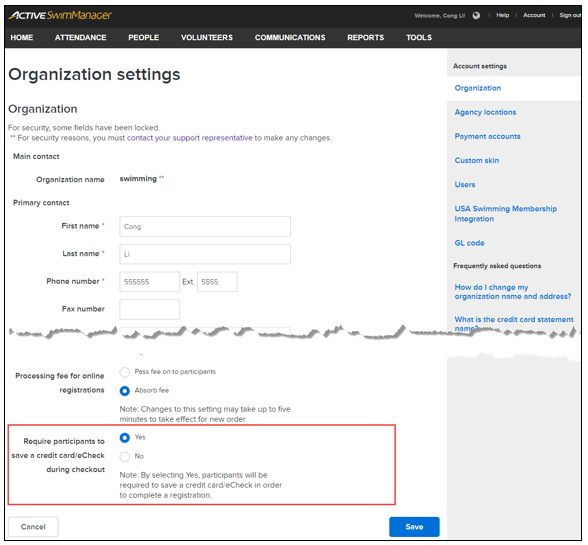Open the Help link in header
Screen dimensions: 588x545
tap(502, 15)
